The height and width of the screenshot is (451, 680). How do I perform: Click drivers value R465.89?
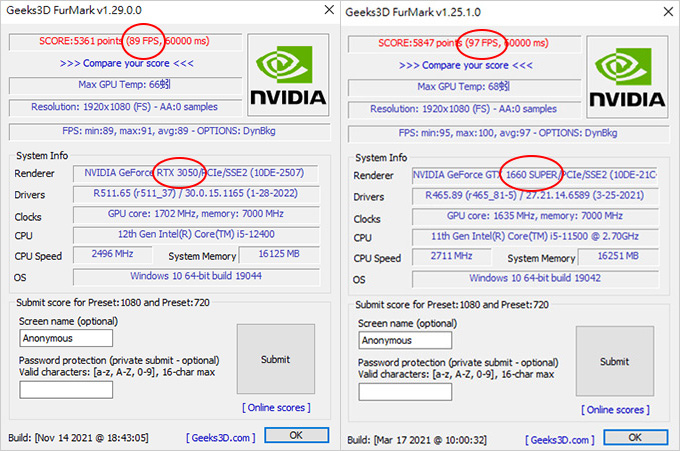click(534, 196)
